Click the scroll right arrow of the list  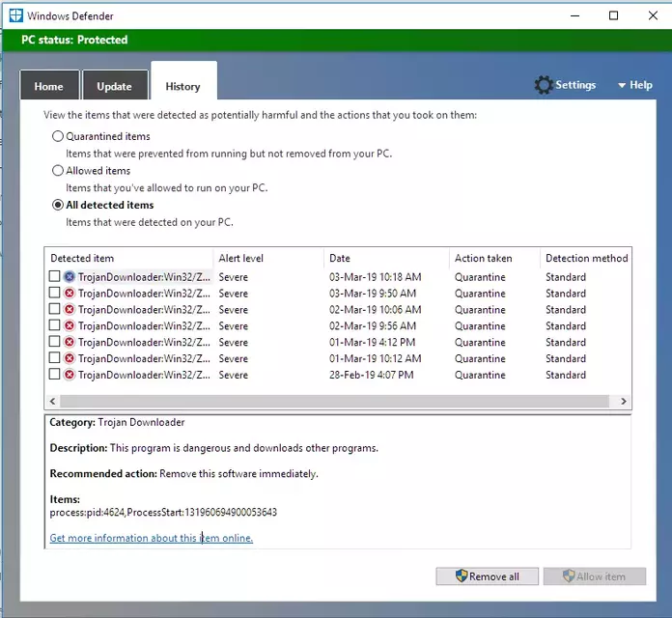(x=624, y=401)
